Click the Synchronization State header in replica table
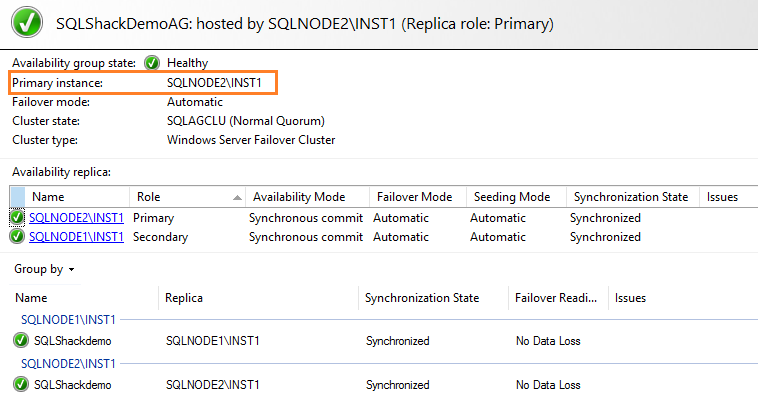This screenshot has height=401, width=758. tap(629, 197)
